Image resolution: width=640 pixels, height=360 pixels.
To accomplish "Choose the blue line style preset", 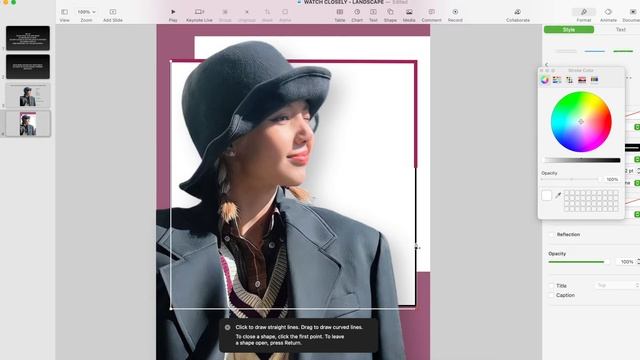I will click(594, 51).
